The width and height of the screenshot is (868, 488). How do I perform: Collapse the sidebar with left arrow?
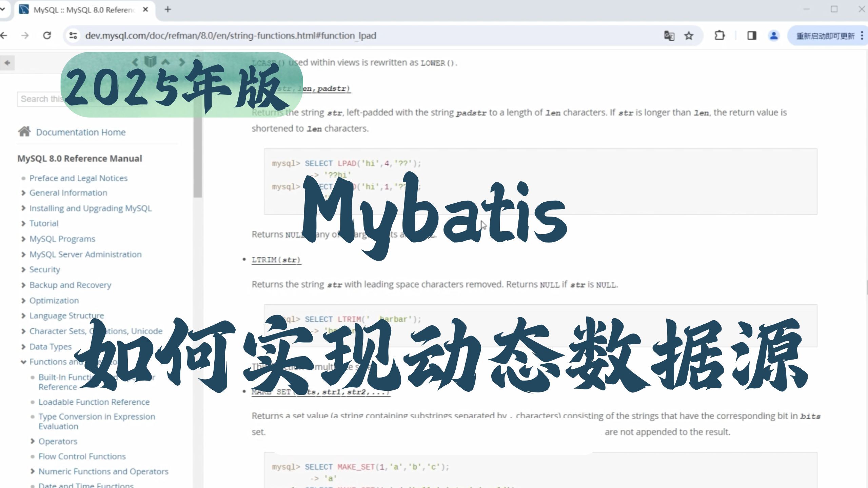click(7, 63)
